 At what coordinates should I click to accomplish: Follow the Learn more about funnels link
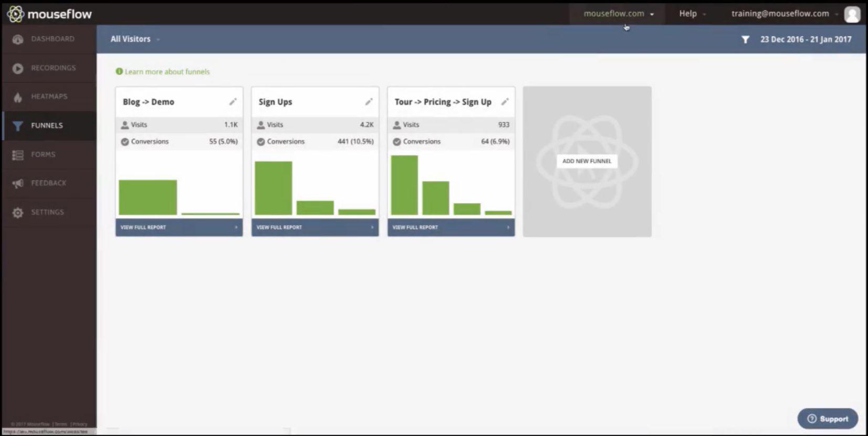point(167,71)
